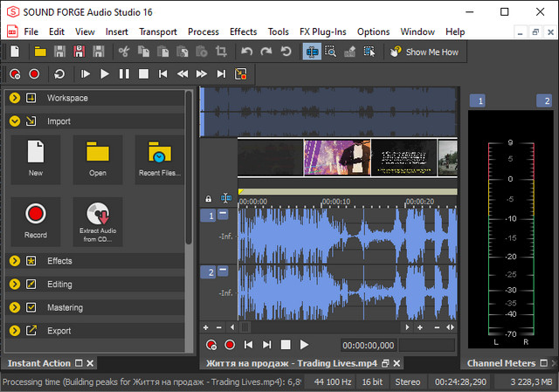Click the Show Me How button
Screen dimensions: 559x392
tap(424, 52)
